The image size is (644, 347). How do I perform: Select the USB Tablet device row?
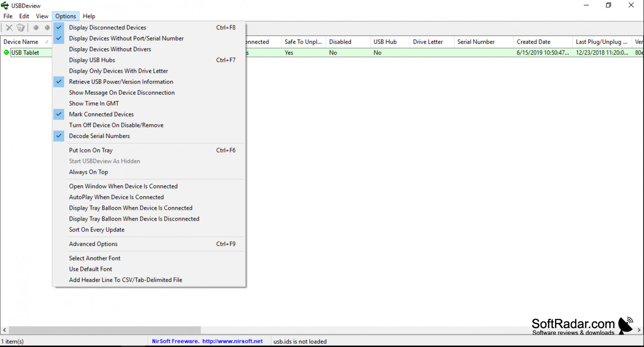[25, 52]
